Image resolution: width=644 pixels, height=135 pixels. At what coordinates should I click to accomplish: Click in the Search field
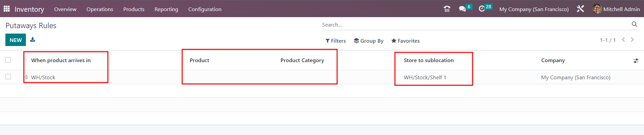pyautogui.click(x=476, y=25)
